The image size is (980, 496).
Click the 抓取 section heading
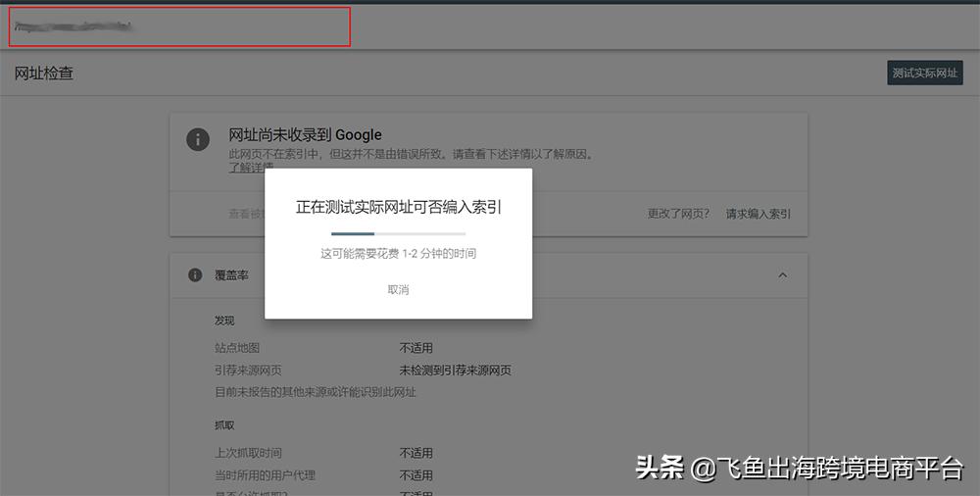point(224,425)
